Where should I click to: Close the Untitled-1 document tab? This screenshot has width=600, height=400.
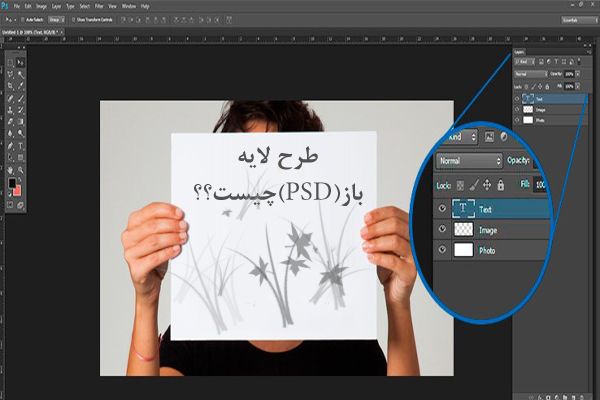point(62,32)
